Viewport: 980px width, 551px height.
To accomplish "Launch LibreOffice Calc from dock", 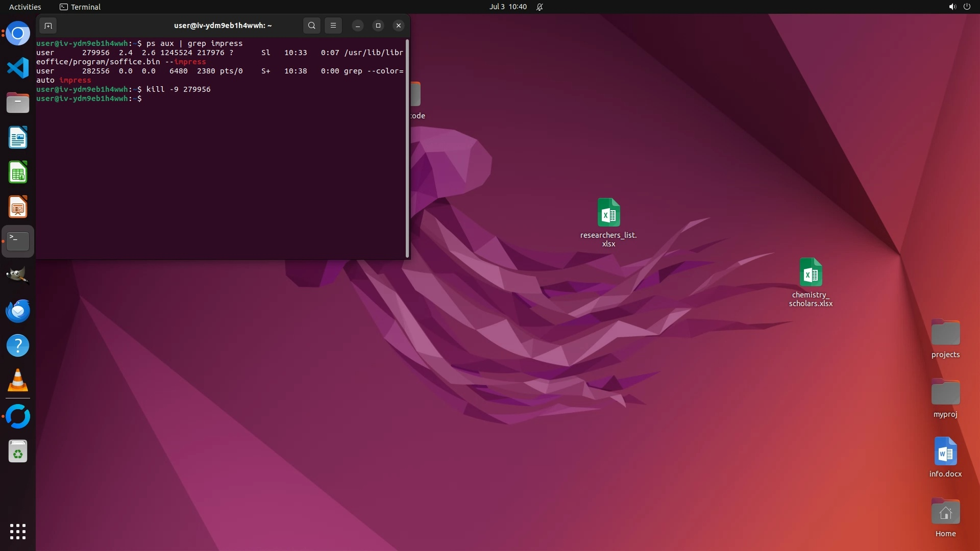I will click(x=18, y=172).
